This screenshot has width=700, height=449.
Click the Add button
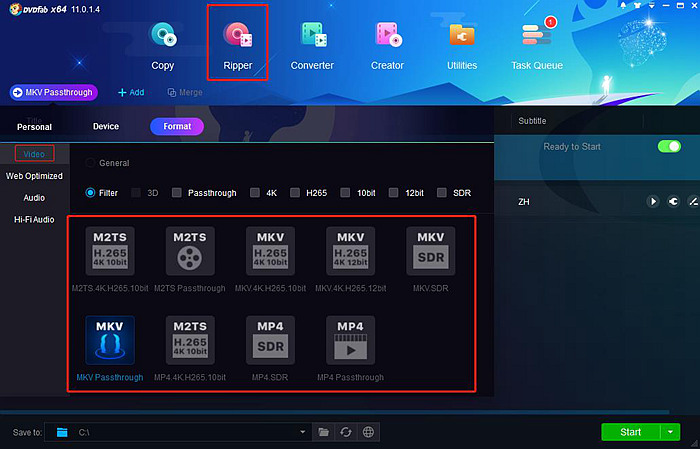coord(131,92)
